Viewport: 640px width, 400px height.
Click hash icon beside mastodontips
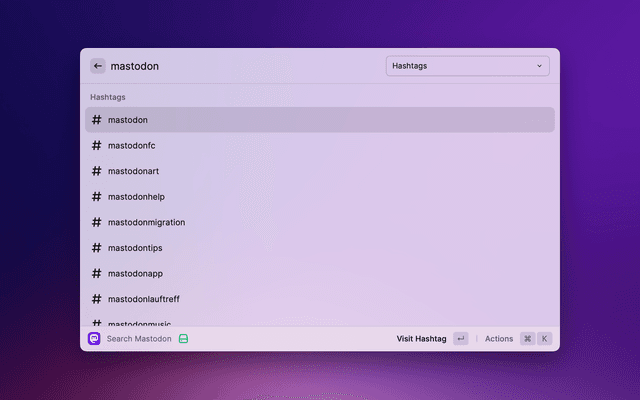pos(97,248)
